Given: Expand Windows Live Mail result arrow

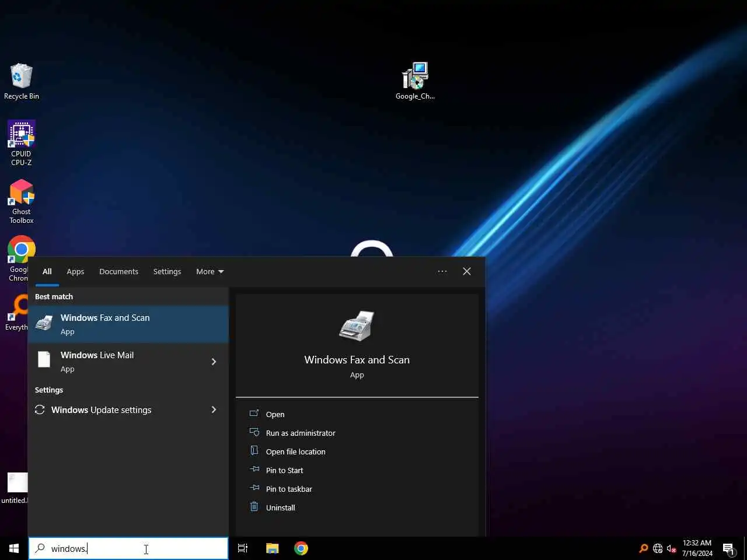Looking at the screenshot, I should pos(214,362).
